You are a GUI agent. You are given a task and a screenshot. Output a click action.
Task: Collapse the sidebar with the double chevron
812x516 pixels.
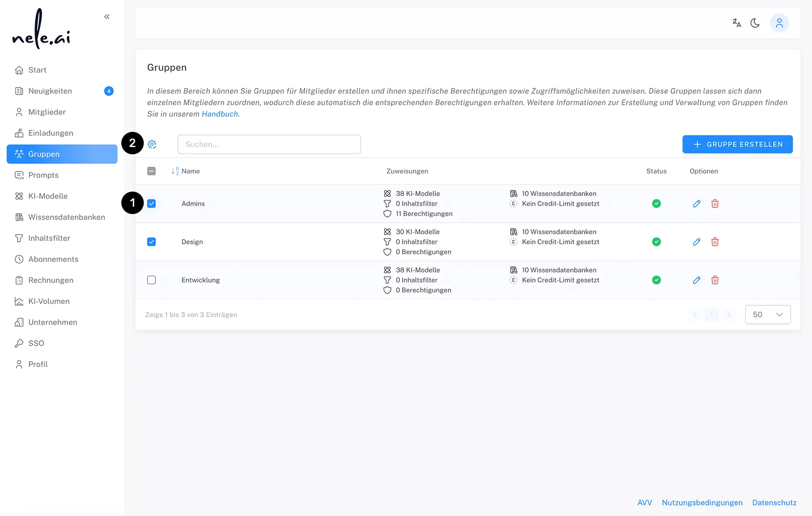click(x=107, y=17)
